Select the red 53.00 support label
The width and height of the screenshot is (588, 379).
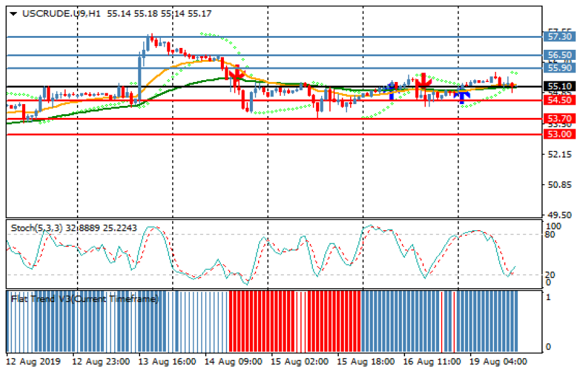point(560,134)
